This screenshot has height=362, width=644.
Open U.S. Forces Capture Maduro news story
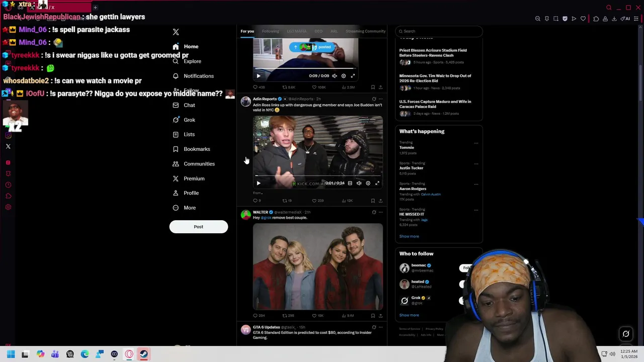435,104
